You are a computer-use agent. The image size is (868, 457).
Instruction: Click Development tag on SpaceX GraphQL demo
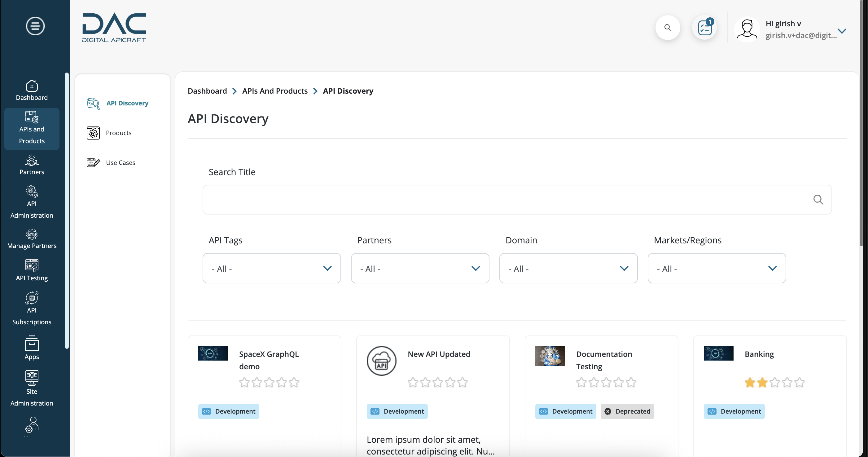click(229, 411)
